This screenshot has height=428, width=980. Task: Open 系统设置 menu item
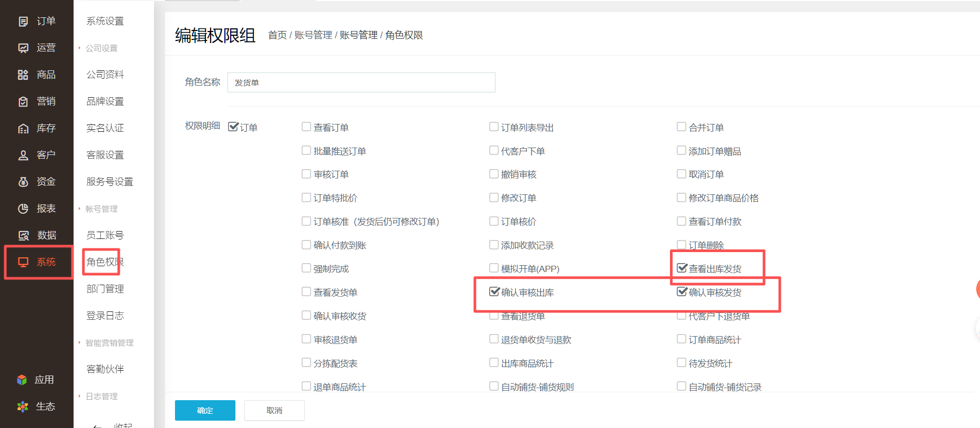click(105, 21)
